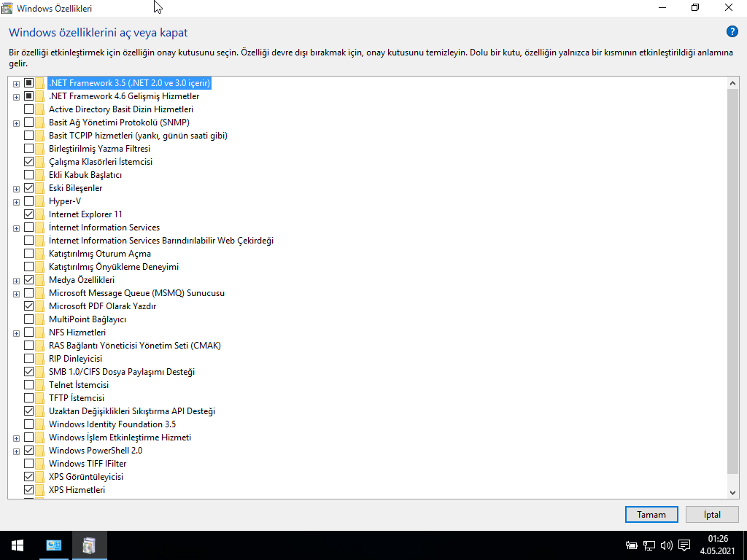
Task: Select Basit TCPIP hizmetleri row
Action: tap(138, 135)
